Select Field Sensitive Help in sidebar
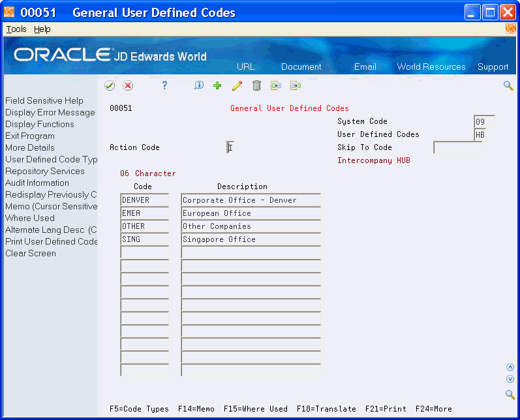 coord(44,100)
